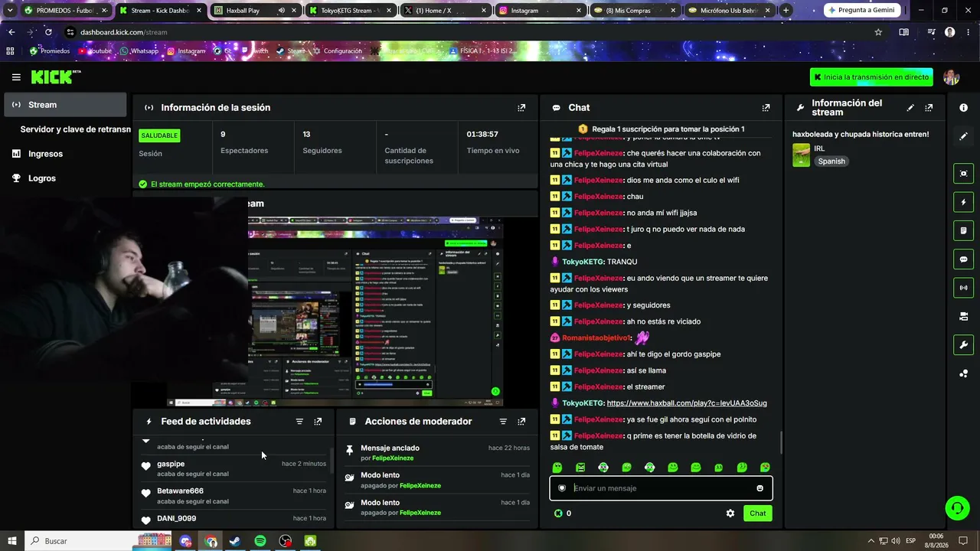Viewport: 980px width, 551px height.
Task: Click the Kicks balance coin icon
Action: pos(558,514)
